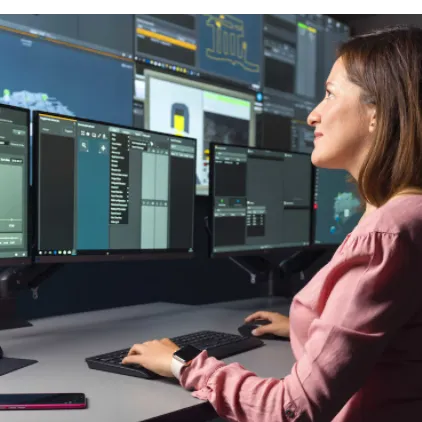The height and width of the screenshot is (422, 422).
Task: Select the magnifier zoom tool on center monitor
Action: click(84, 146)
